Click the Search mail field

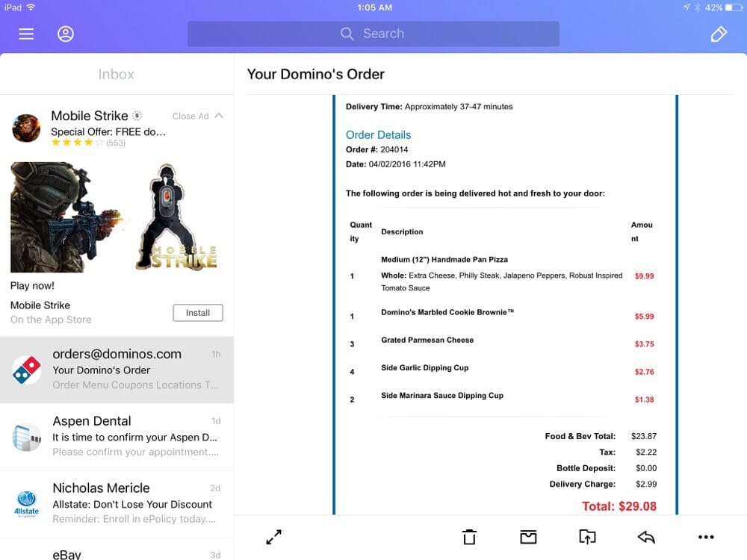coord(373,34)
